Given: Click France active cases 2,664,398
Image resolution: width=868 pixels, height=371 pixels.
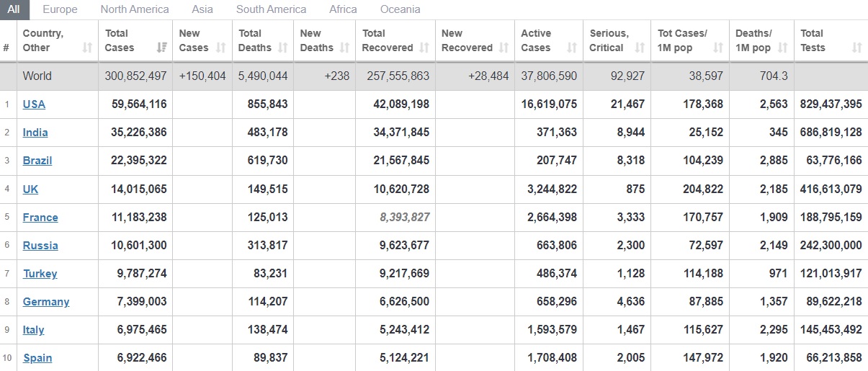Looking at the screenshot, I should (x=552, y=217).
